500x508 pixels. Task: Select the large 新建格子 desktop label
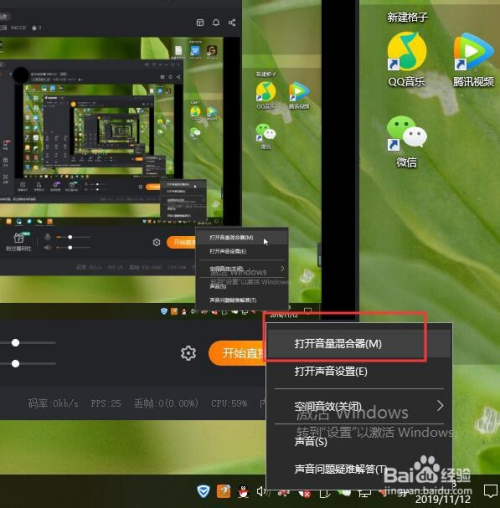(407, 17)
